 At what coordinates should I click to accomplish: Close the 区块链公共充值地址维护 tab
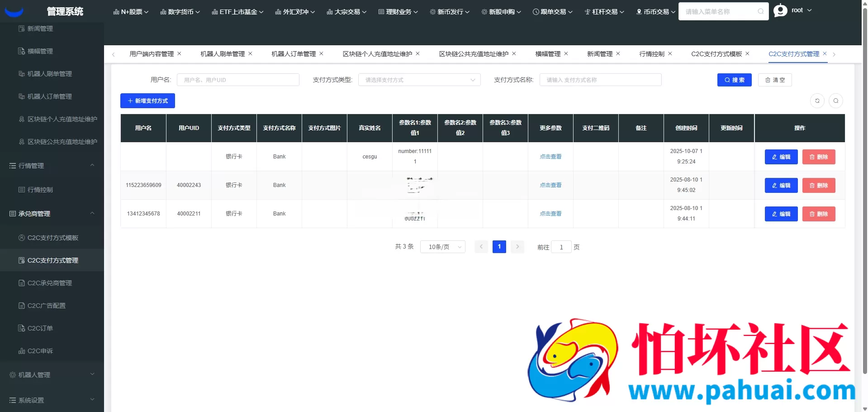(514, 53)
